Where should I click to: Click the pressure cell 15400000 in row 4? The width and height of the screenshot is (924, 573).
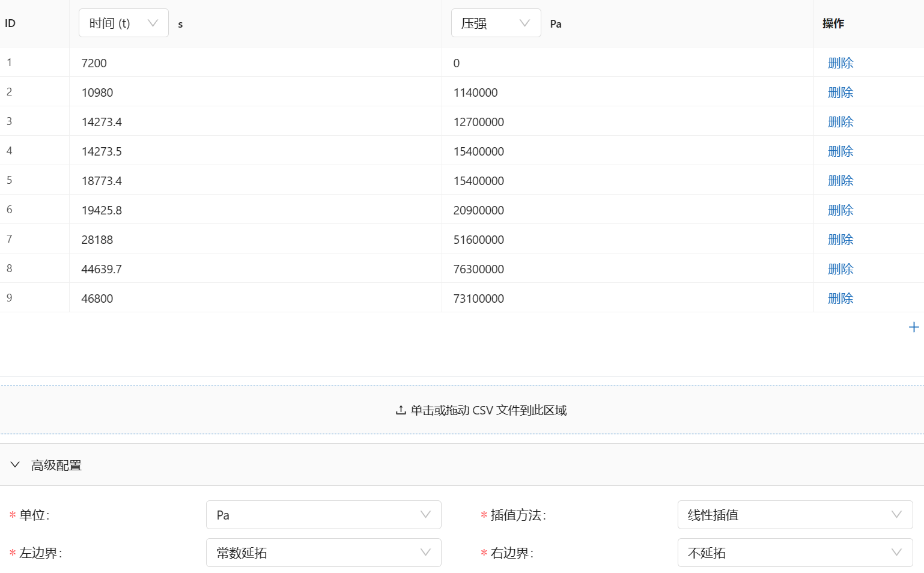[x=628, y=151]
